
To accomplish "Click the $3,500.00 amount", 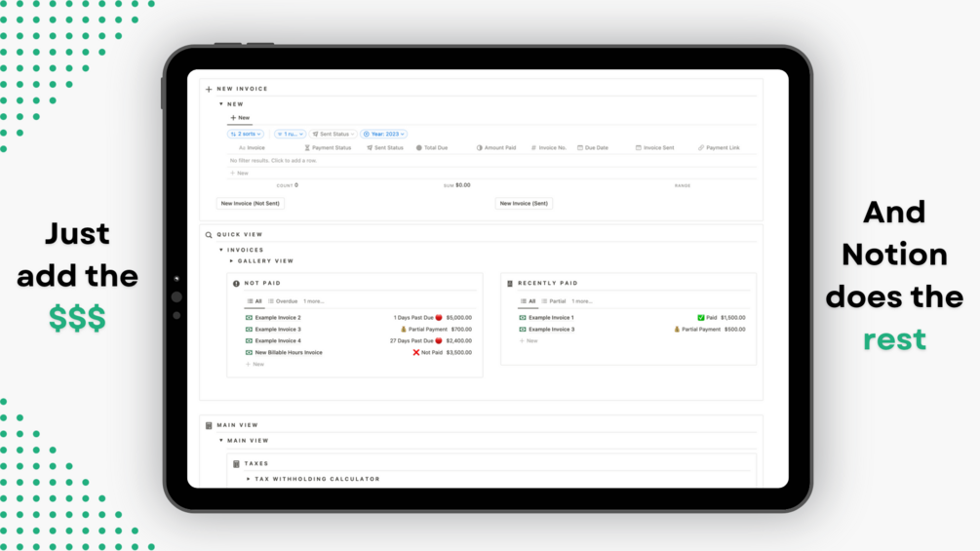I will tap(458, 353).
